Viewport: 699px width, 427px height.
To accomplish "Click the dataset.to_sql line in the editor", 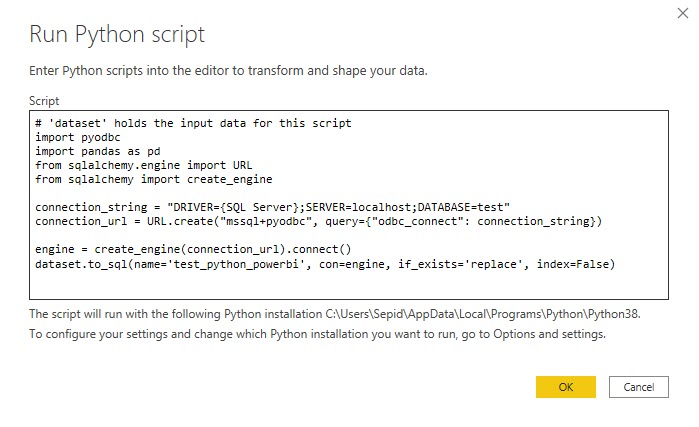I will tap(325, 262).
